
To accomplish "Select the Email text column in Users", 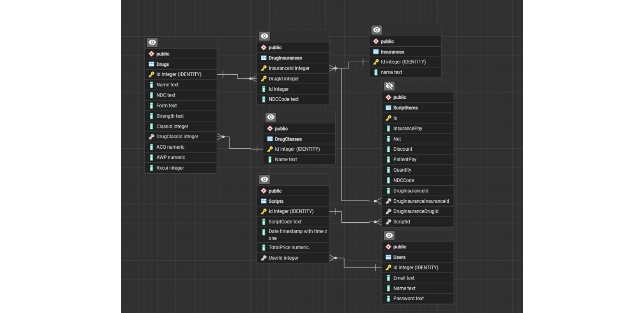I will 404,278.
